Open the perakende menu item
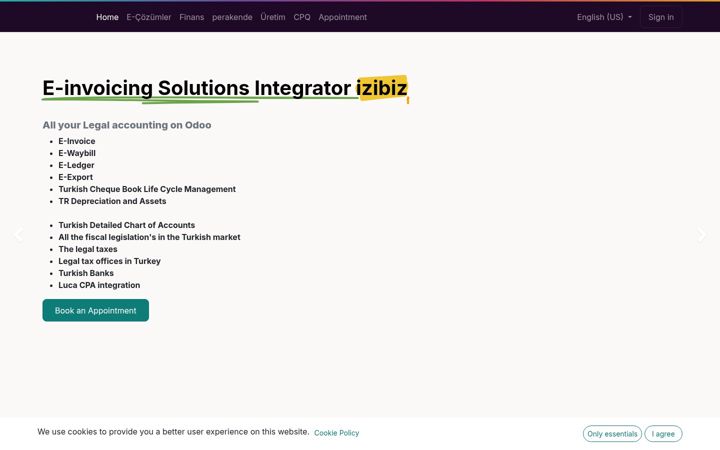720x450 pixels. (232, 17)
